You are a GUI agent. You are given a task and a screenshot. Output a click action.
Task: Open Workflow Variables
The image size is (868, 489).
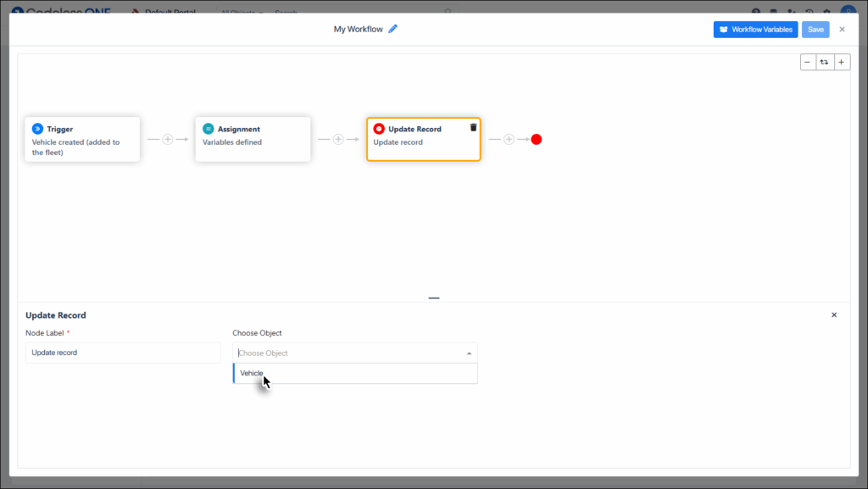(754, 29)
